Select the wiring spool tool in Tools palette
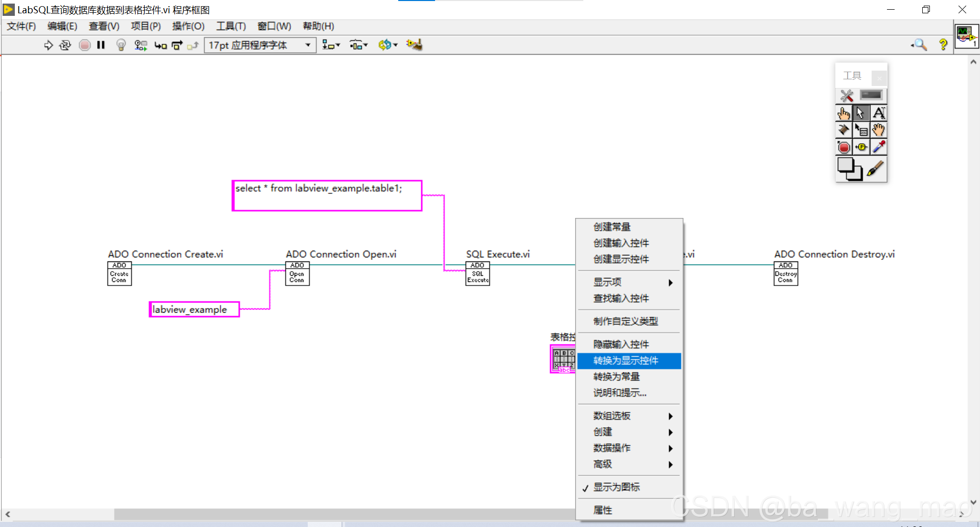This screenshot has width=980, height=527. pos(844,130)
